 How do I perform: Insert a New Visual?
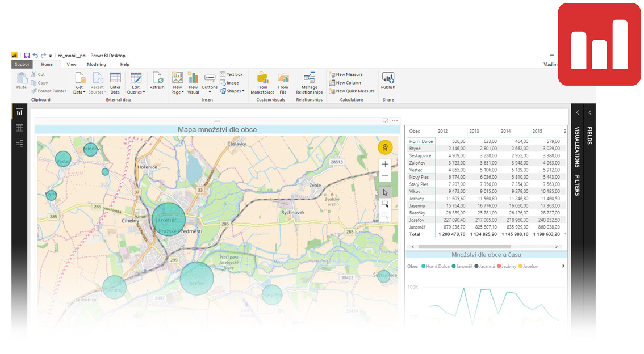(193, 83)
